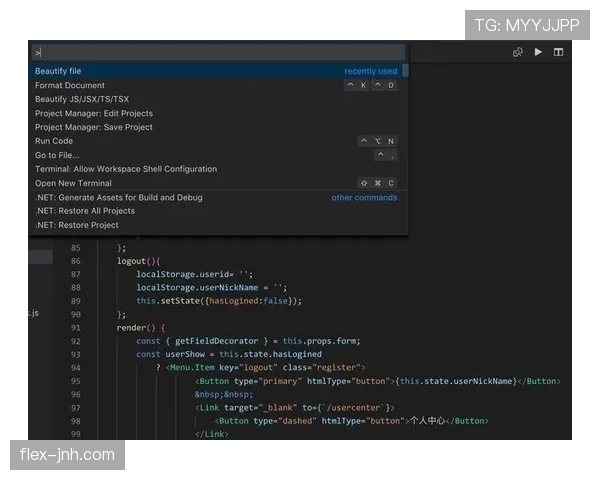Click the Run Code play icon

coord(538,52)
